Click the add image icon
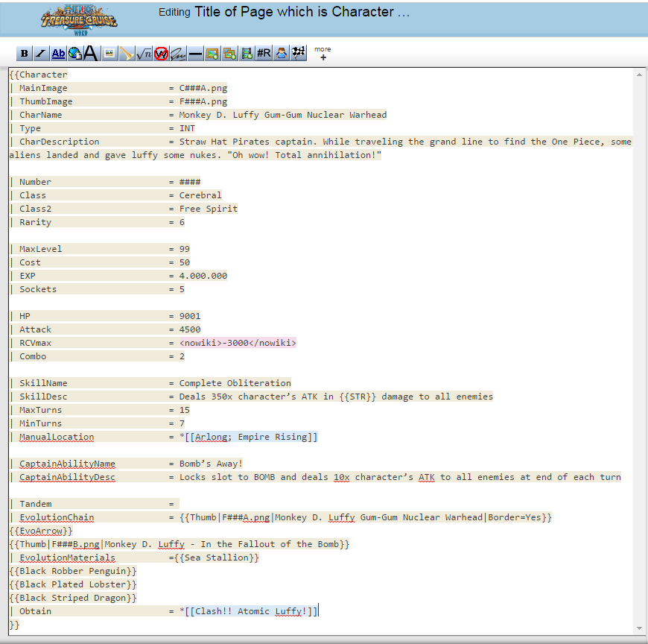 click(212, 54)
